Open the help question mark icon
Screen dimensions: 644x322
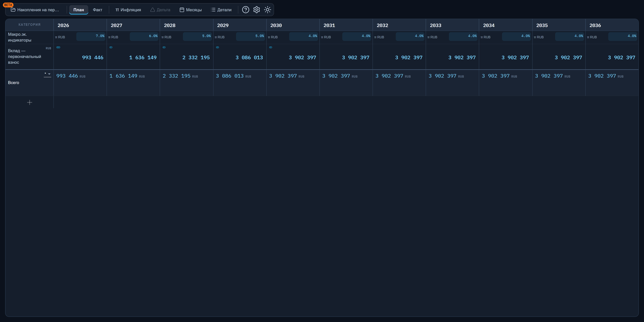(246, 10)
